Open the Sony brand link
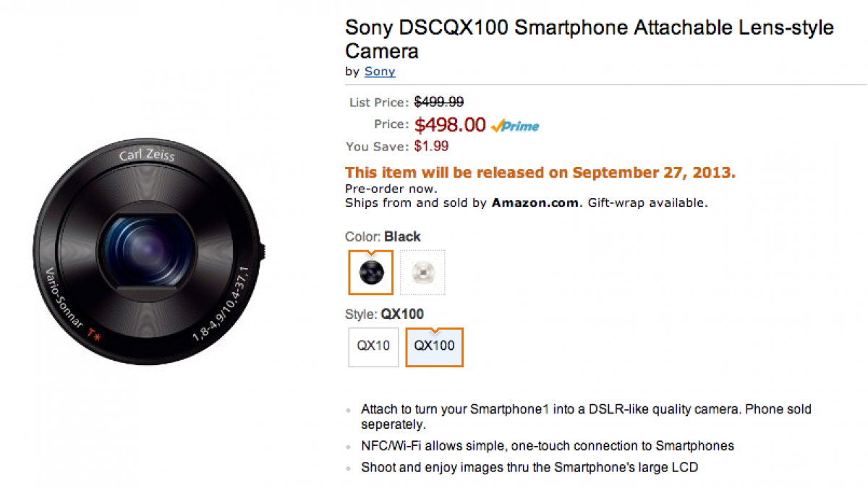The image size is (868, 488). coord(380,72)
